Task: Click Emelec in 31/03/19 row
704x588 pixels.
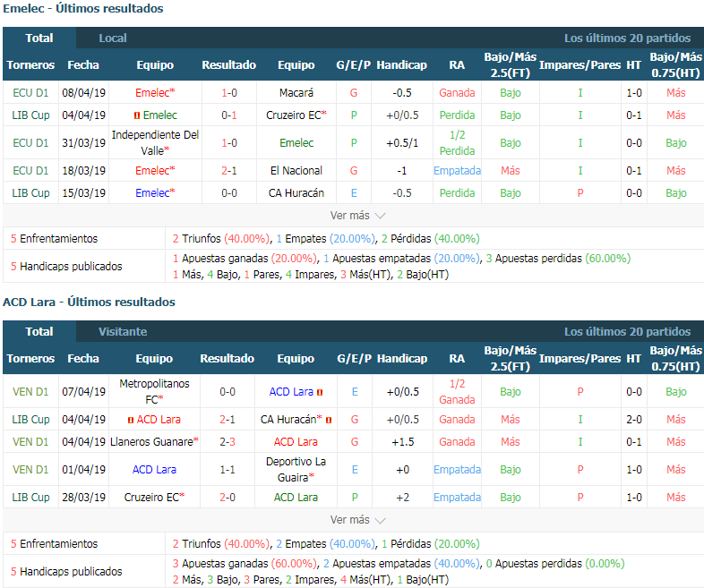Action: 296,143
